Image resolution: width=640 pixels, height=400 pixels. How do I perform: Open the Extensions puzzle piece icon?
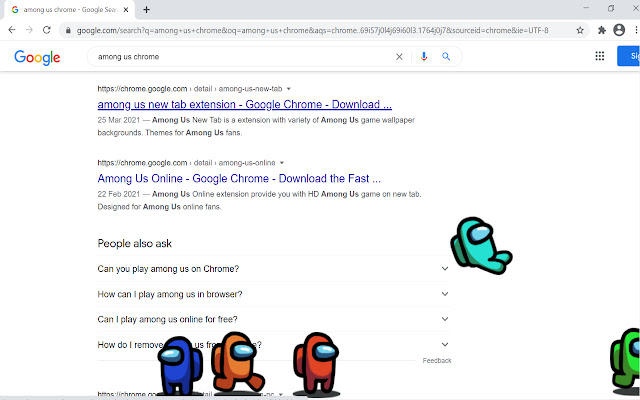pos(602,30)
